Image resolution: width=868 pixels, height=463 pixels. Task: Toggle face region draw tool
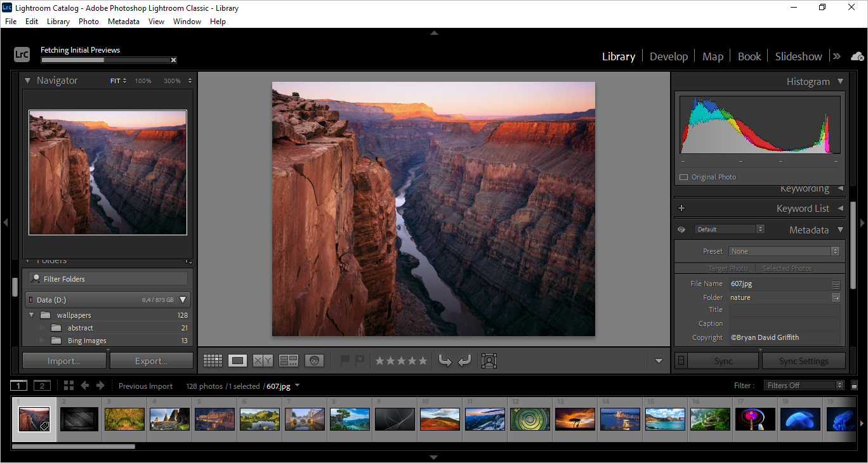[x=489, y=361]
